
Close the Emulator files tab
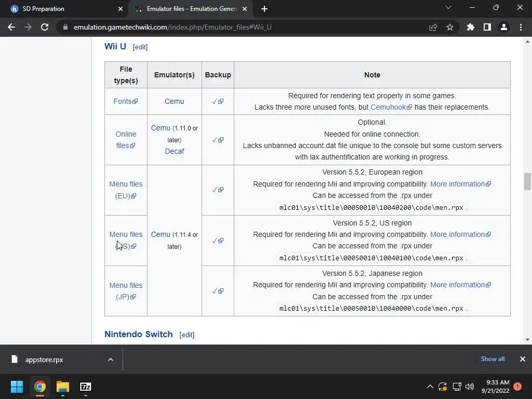coord(245,9)
